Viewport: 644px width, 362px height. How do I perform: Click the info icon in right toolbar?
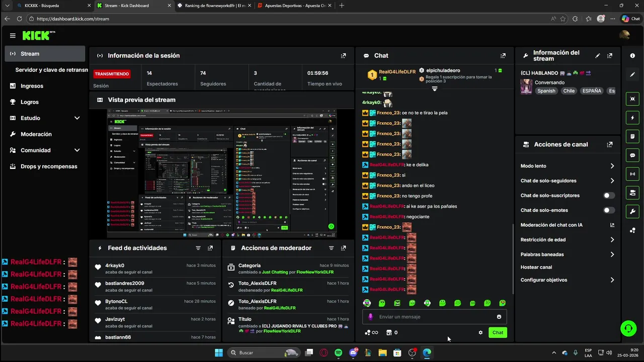click(x=632, y=56)
